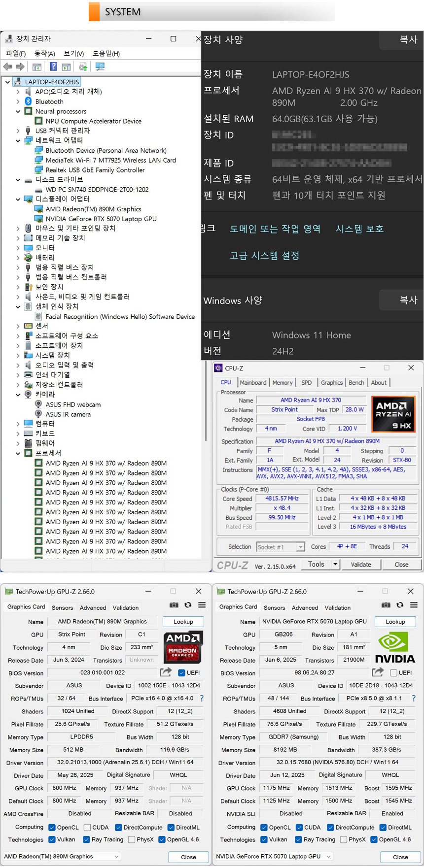This screenshot has height=868, width=424.
Task: Select MediaTek Wi-Fi 7 MT7925 Wireless LAN Card
Action: click(110, 160)
